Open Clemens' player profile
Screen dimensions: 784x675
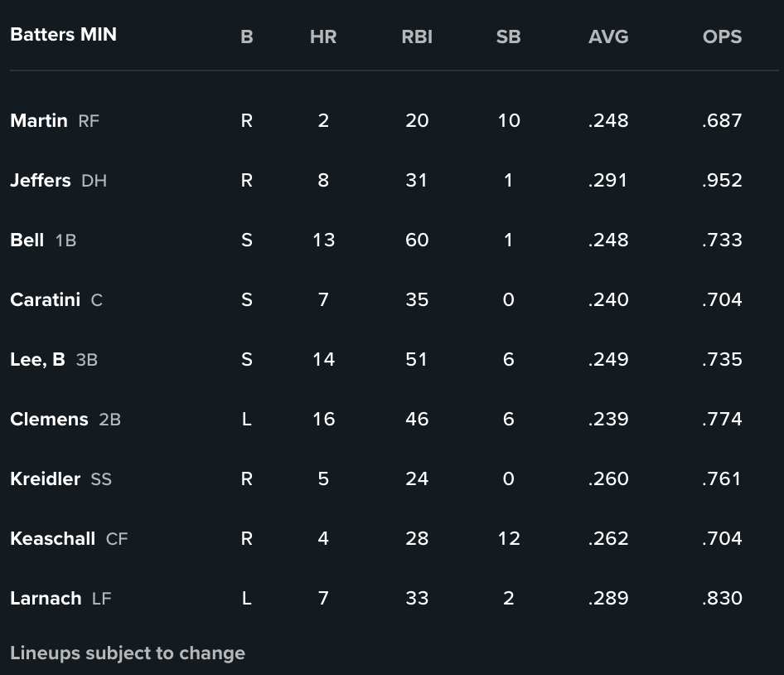[x=49, y=419]
